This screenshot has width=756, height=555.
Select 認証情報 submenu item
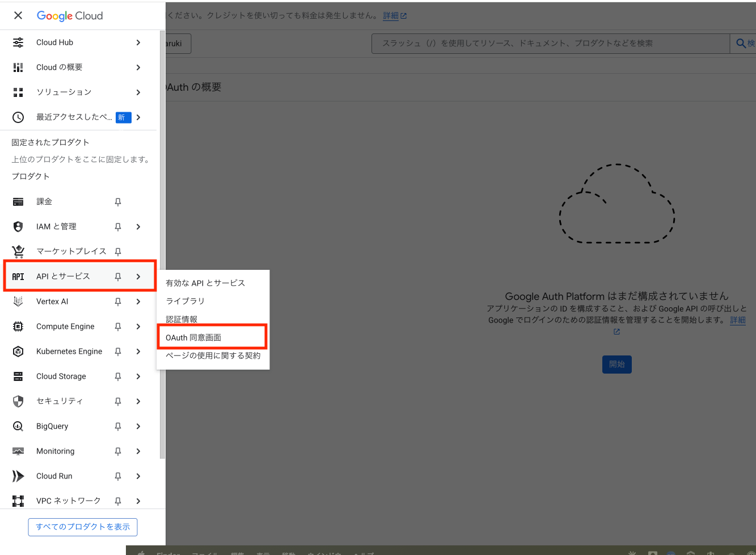pyautogui.click(x=213, y=319)
